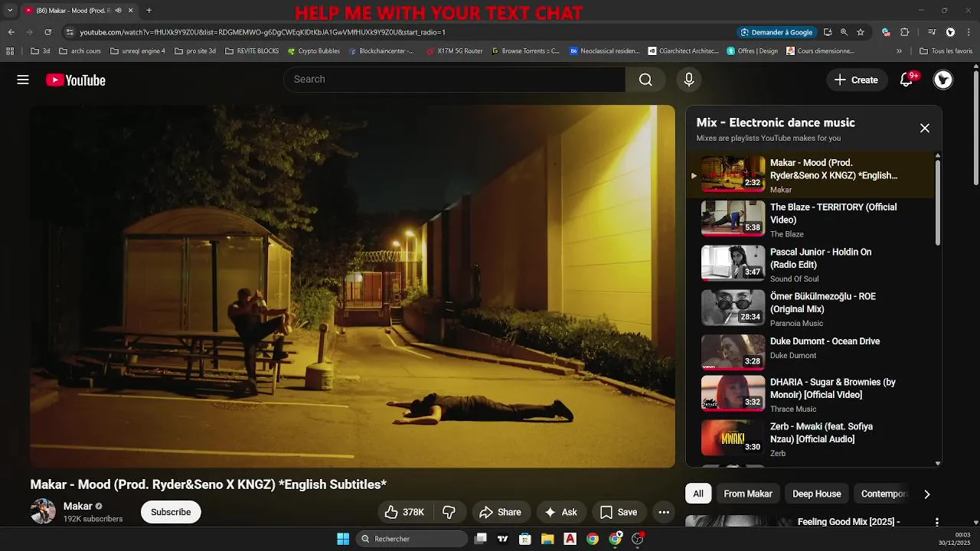980x551 pixels.
Task: Open the tab search dropdown arrow
Action: tap(10, 11)
